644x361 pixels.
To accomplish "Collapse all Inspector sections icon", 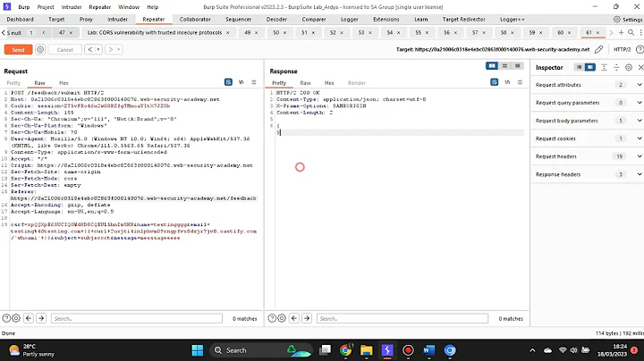I will click(616, 67).
